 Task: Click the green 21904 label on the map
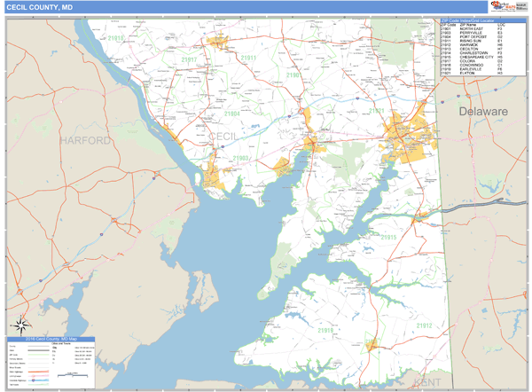[x=232, y=114]
